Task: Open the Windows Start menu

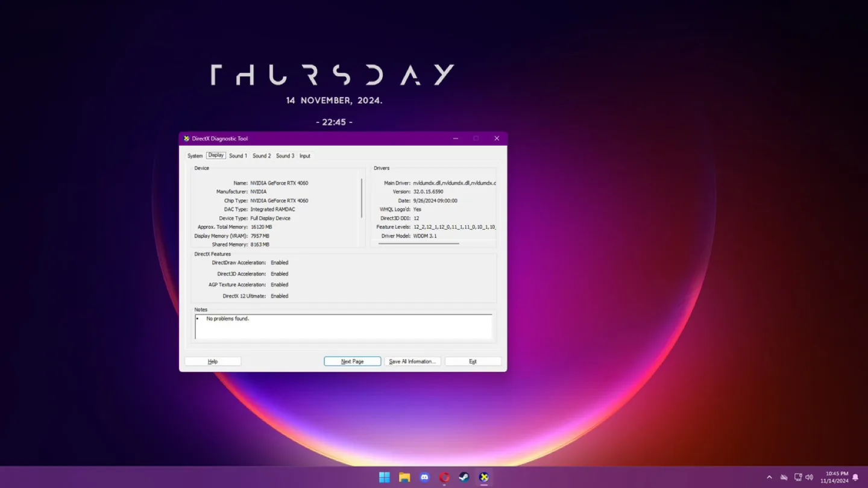Action: [384, 477]
